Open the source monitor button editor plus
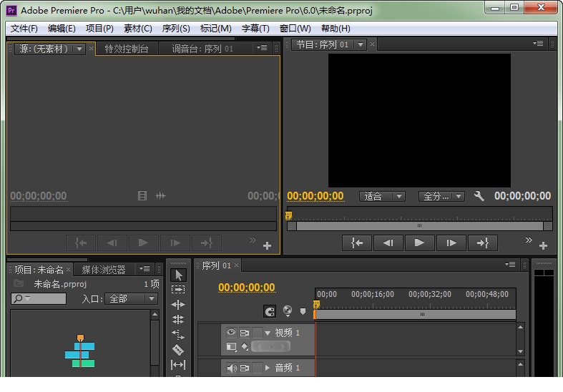The width and height of the screenshot is (563, 392). (267, 245)
